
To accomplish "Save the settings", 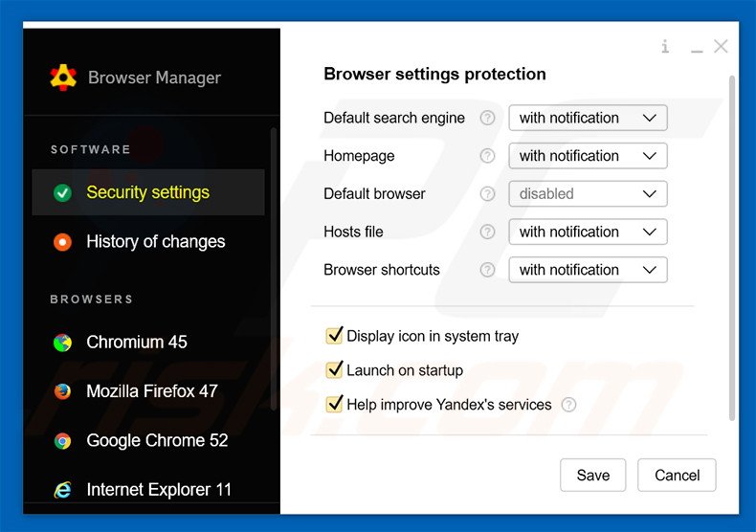I will (593, 476).
